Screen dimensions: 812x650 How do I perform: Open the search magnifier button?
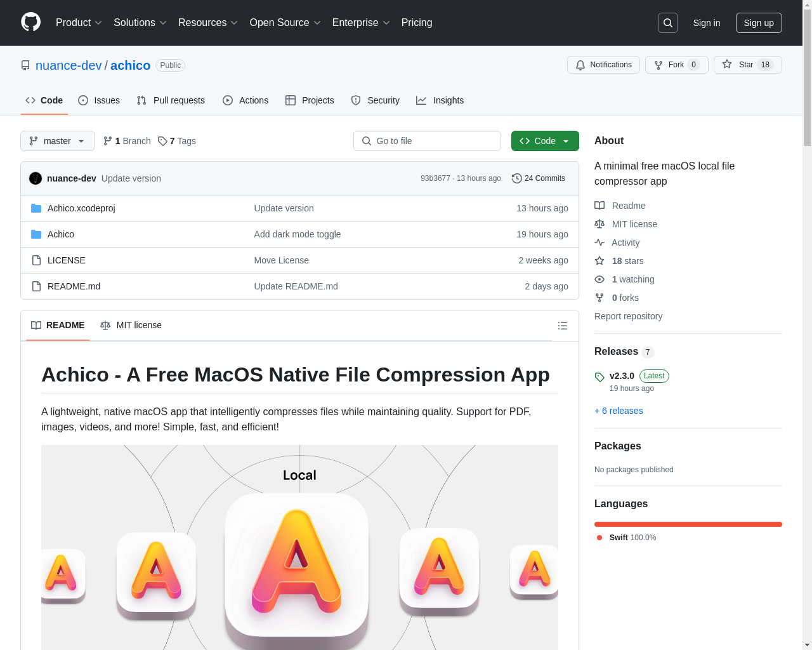click(668, 23)
